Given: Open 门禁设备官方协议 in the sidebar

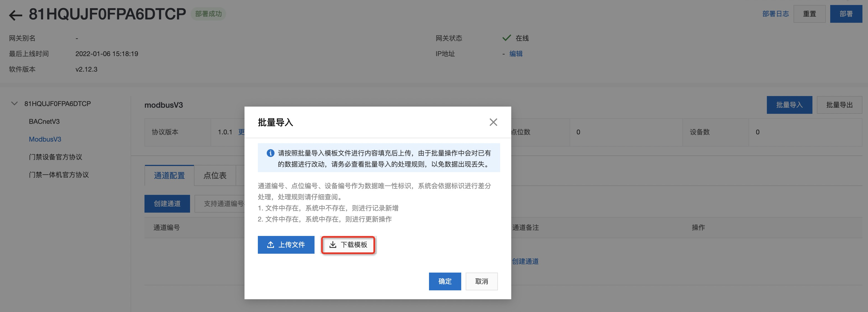Looking at the screenshot, I should tap(55, 157).
